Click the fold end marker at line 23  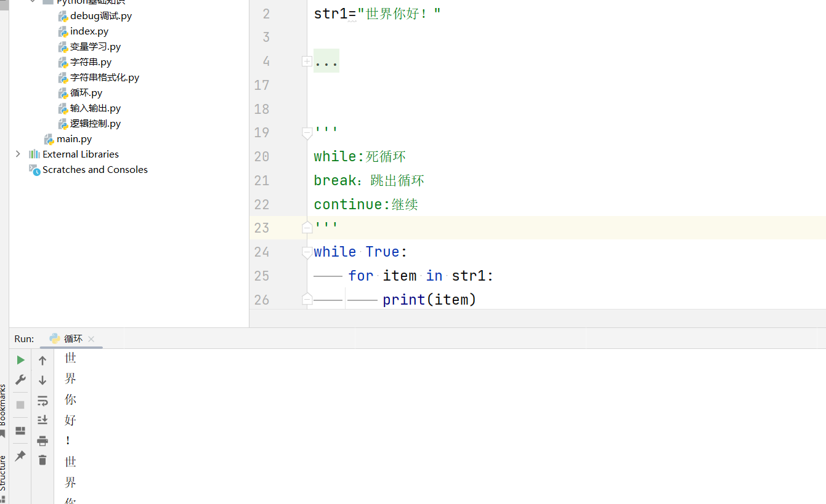click(x=307, y=228)
